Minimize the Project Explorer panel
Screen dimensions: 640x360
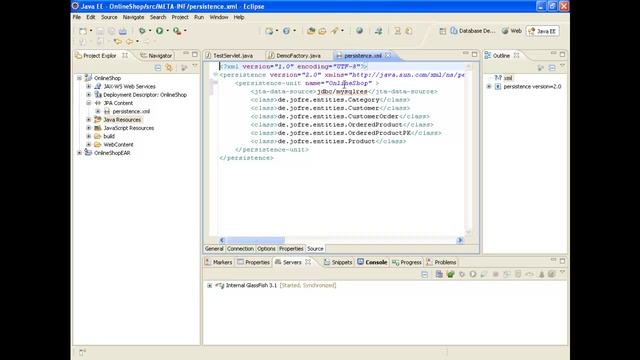click(186, 54)
